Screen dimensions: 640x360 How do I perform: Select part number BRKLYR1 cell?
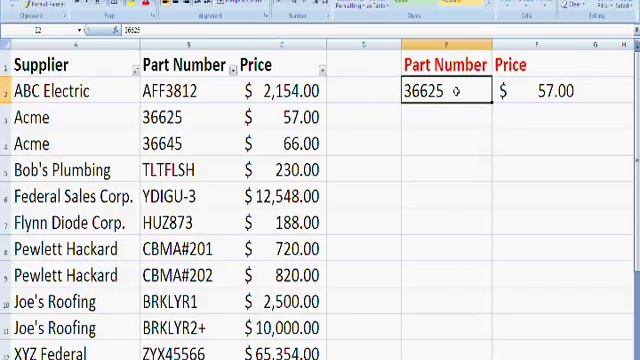(189, 301)
